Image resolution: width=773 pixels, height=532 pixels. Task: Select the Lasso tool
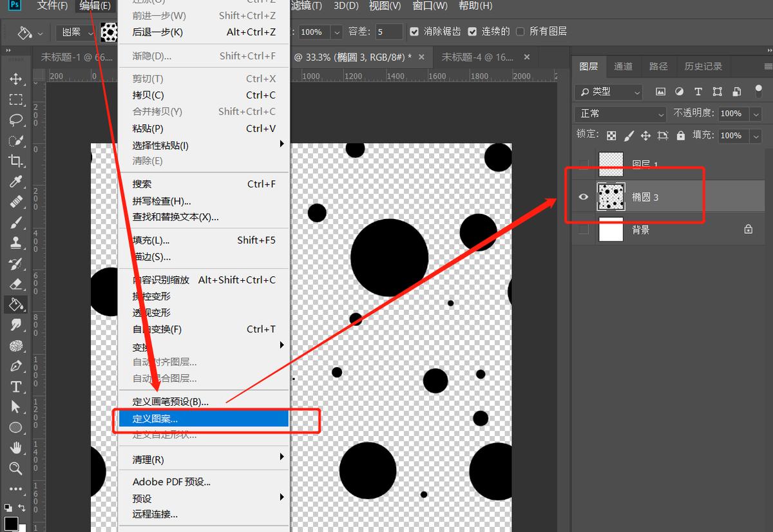pos(16,120)
